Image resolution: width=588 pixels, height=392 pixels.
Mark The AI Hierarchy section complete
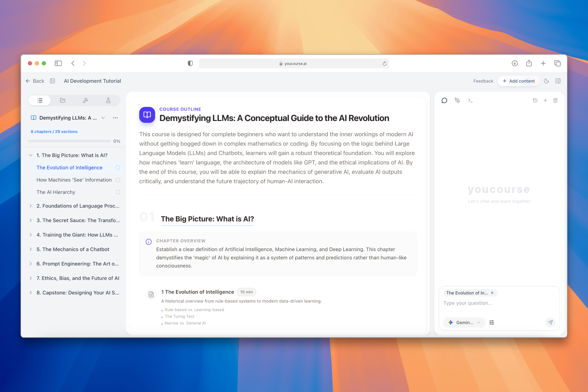[118, 192]
